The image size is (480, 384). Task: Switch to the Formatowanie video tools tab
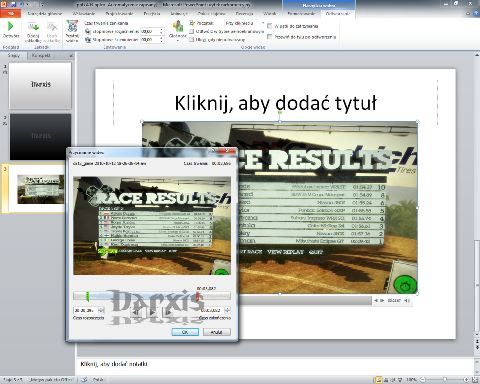301,13
